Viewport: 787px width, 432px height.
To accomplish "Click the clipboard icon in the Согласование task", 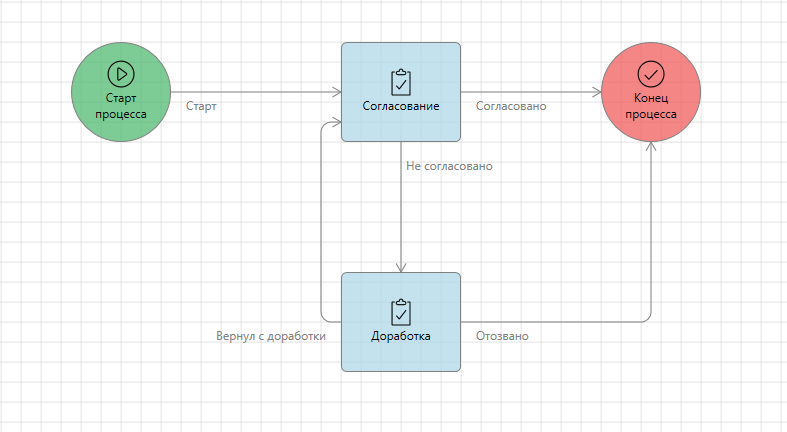I will tap(401, 81).
